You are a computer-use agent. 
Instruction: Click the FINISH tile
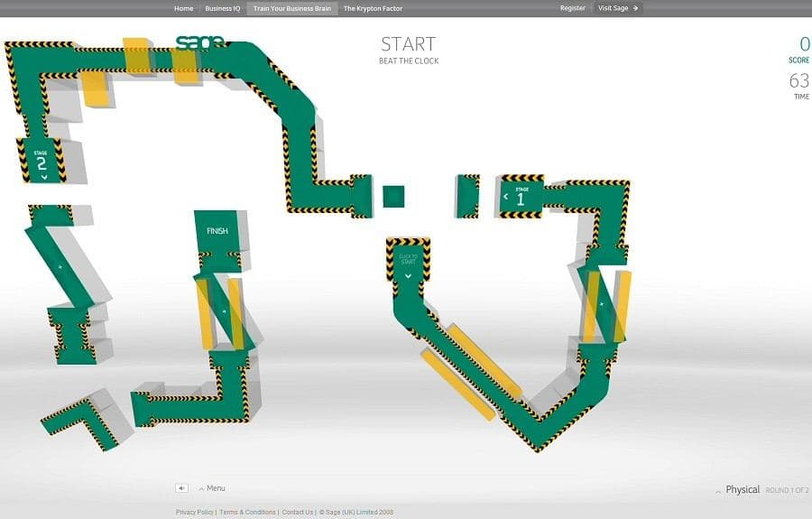[217, 231]
